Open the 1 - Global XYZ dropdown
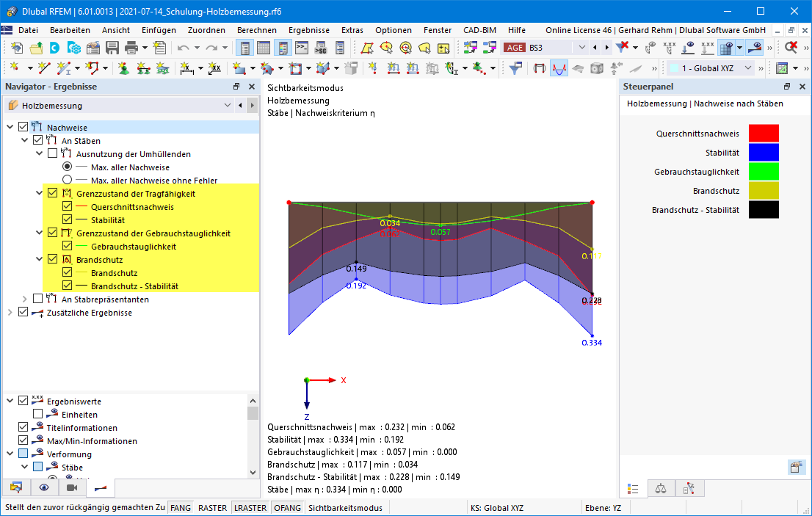 point(747,68)
